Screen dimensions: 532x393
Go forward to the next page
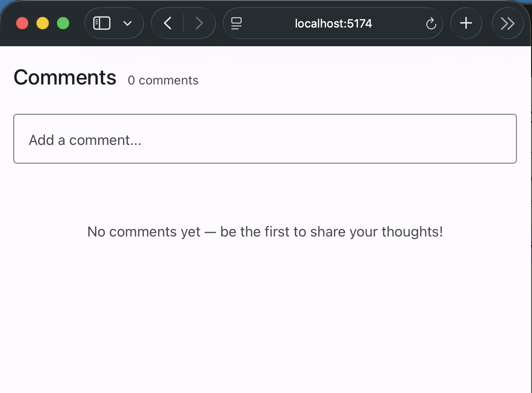pos(199,23)
